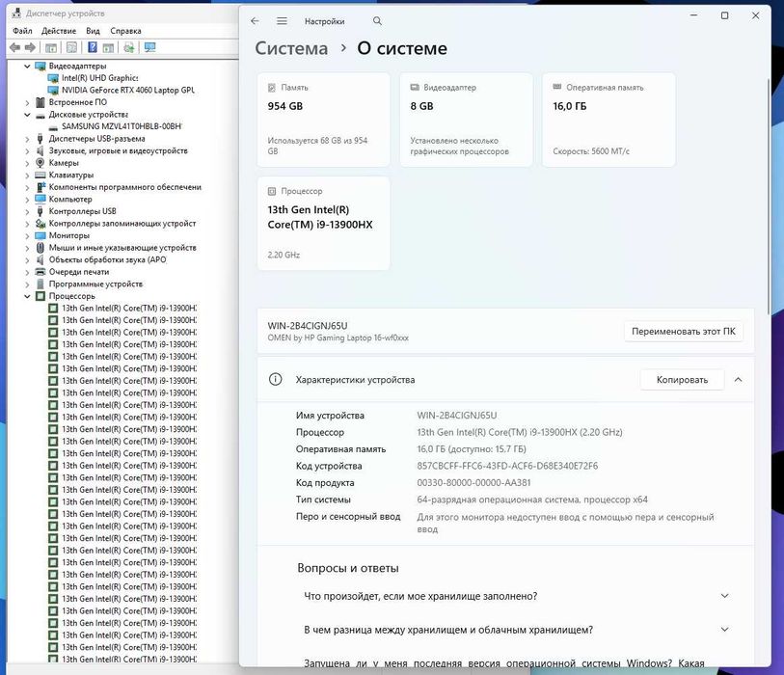Click the Звуковые, игровые и видеоустройства speaker icon
The height and width of the screenshot is (675, 784).
point(41,150)
